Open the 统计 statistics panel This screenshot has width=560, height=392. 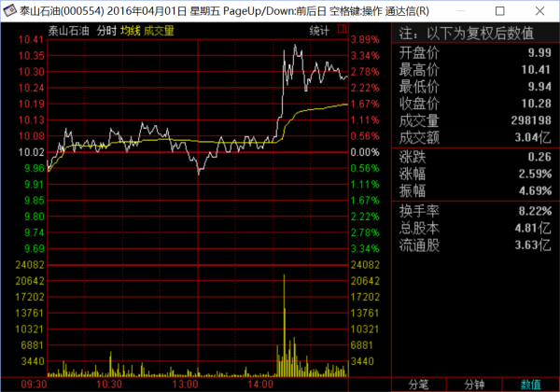coord(320,31)
